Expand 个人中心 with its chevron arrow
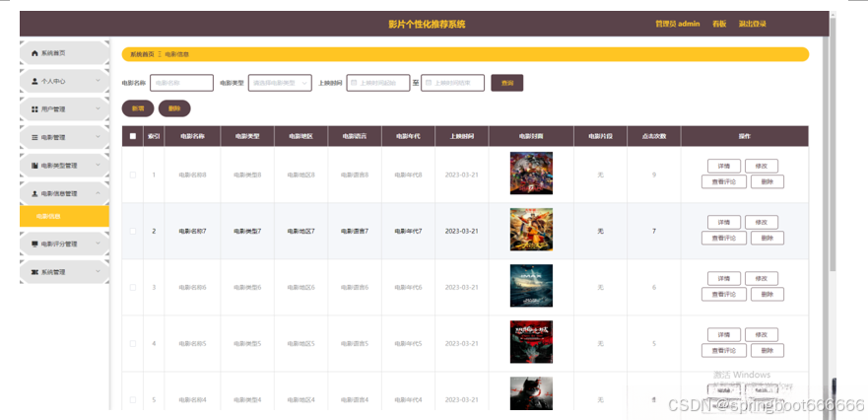 coord(98,81)
